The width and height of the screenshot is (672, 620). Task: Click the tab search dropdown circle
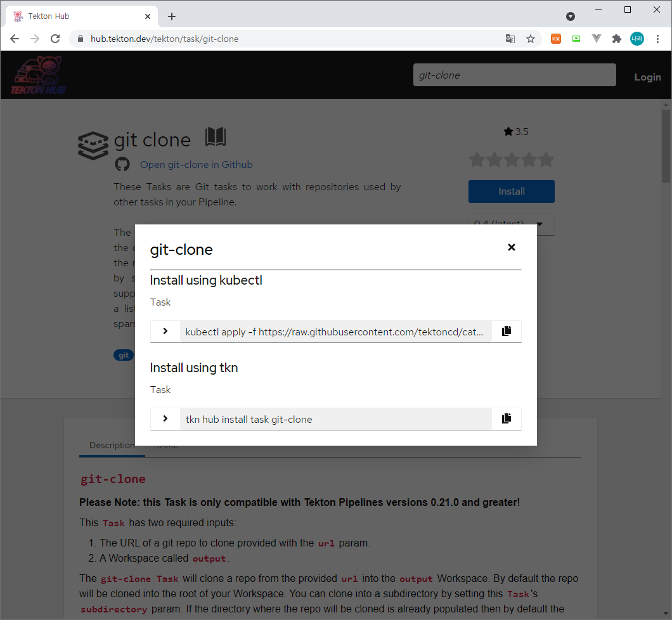(571, 16)
